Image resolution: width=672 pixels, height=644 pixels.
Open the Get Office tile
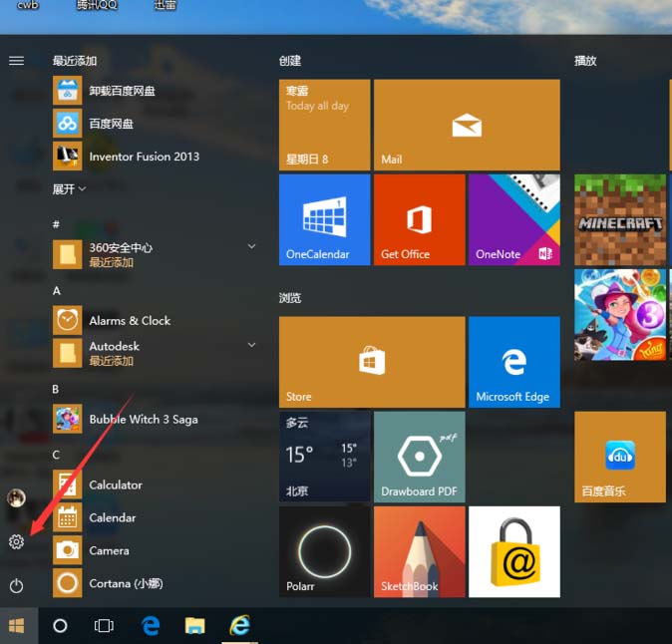(419, 219)
